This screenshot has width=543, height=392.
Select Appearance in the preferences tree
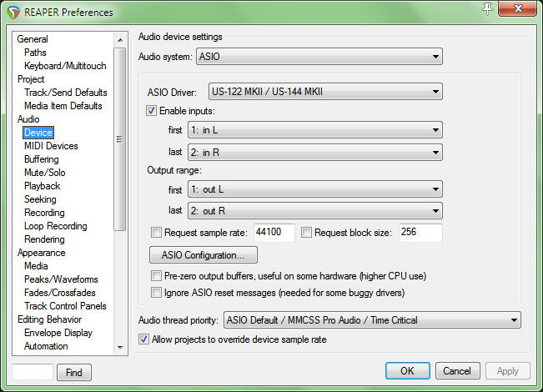pos(41,253)
